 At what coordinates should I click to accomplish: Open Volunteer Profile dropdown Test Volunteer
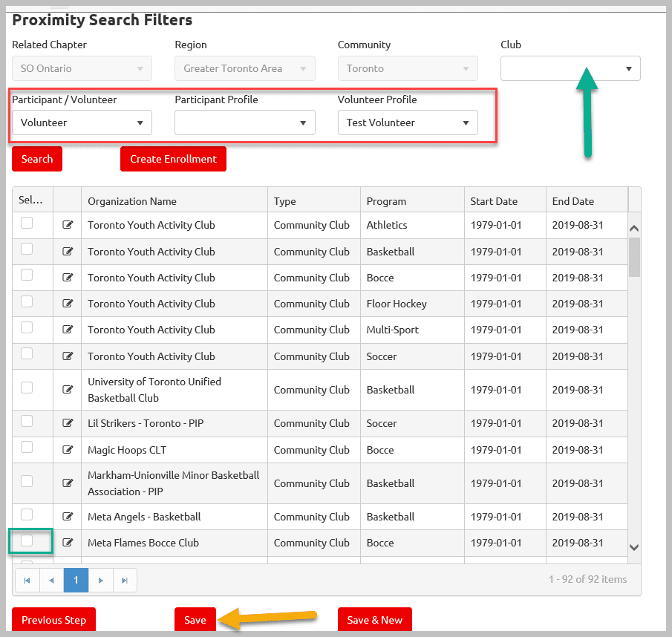408,122
